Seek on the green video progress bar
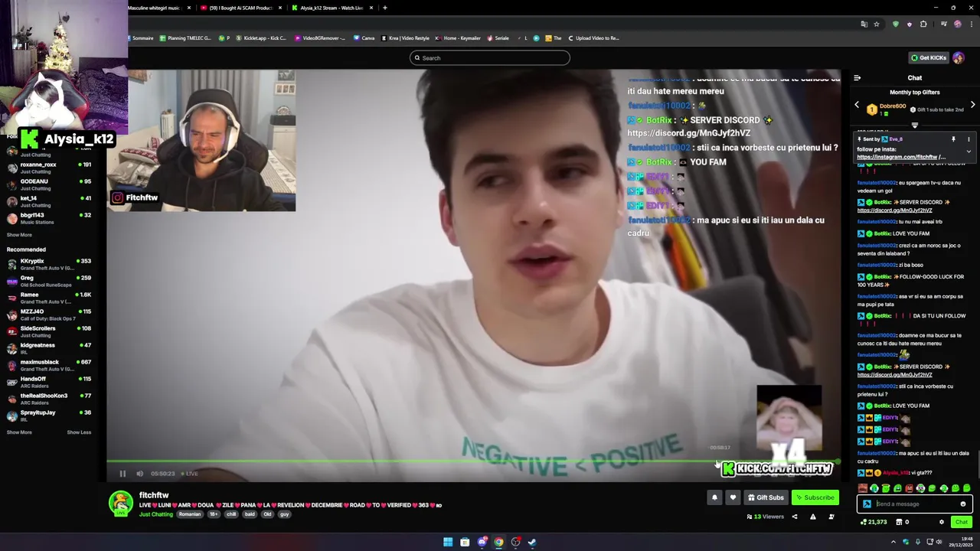The height and width of the screenshot is (551, 980). click(472, 461)
